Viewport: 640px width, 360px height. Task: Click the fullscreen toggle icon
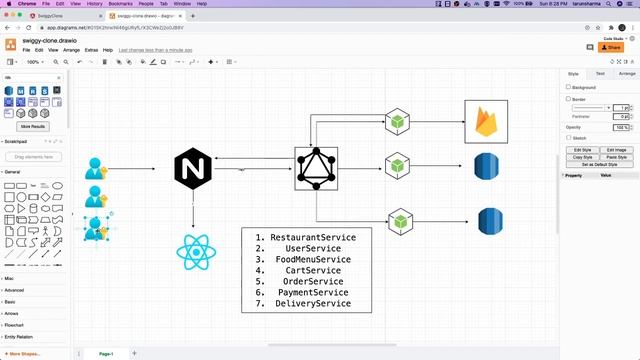point(619,62)
